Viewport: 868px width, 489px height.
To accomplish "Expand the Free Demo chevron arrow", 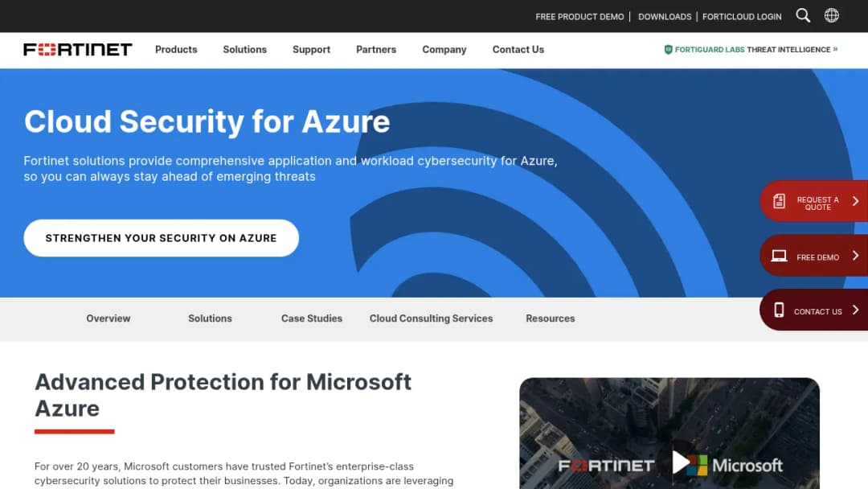I will pos(855,255).
